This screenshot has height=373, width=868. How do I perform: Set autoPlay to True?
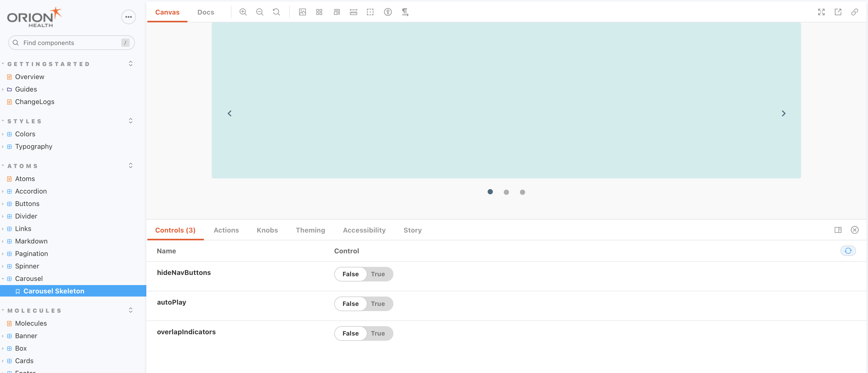pyautogui.click(x=378, y=304)
